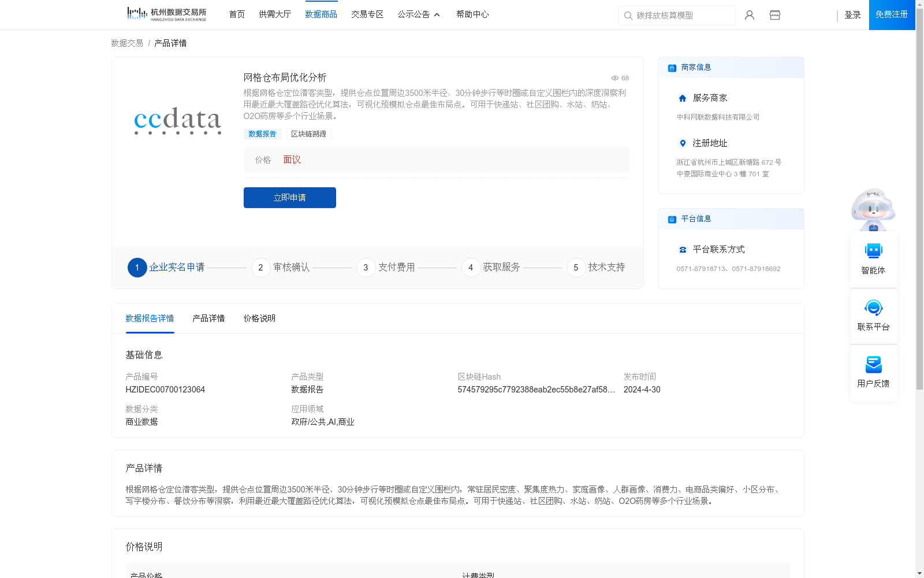
Task: Click the truncated blockchain hash value
Action: pyautogui.click(x=536, y=390)
